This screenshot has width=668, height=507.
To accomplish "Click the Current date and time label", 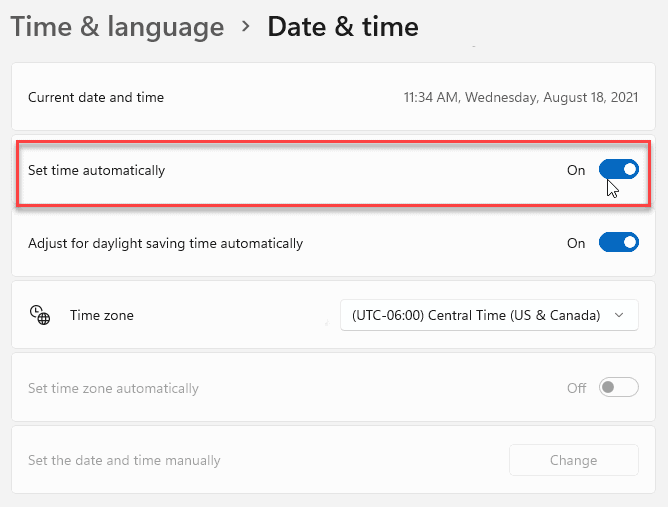I will pyautogui.click(x=96, y=97).
